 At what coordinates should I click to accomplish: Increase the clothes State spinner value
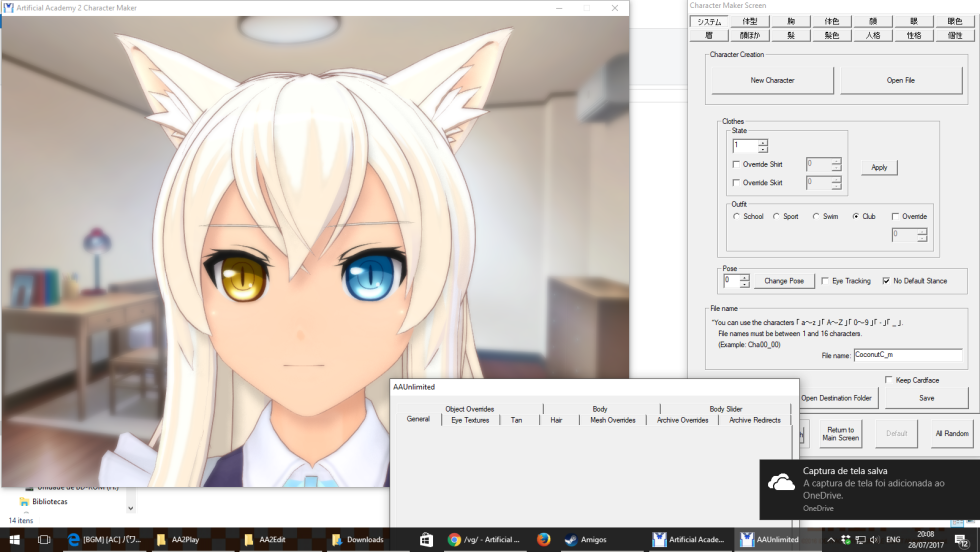pyautogui.click(x=763, y=142)
